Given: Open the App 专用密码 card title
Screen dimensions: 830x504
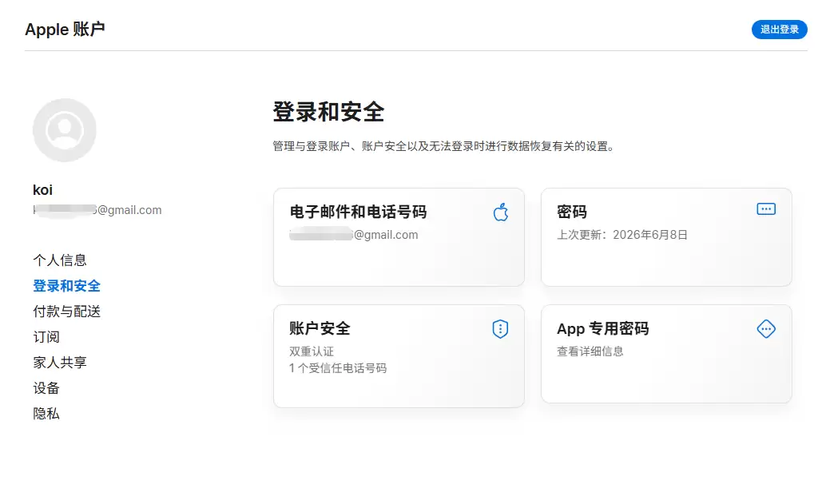Looking at the screenshot, I should pyautogui.click(x=602, y=329).
